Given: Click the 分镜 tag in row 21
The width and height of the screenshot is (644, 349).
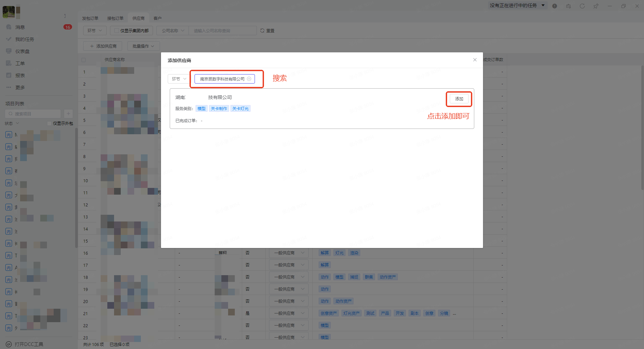Looking at the screenshot, I should click(x=444, y=313).
